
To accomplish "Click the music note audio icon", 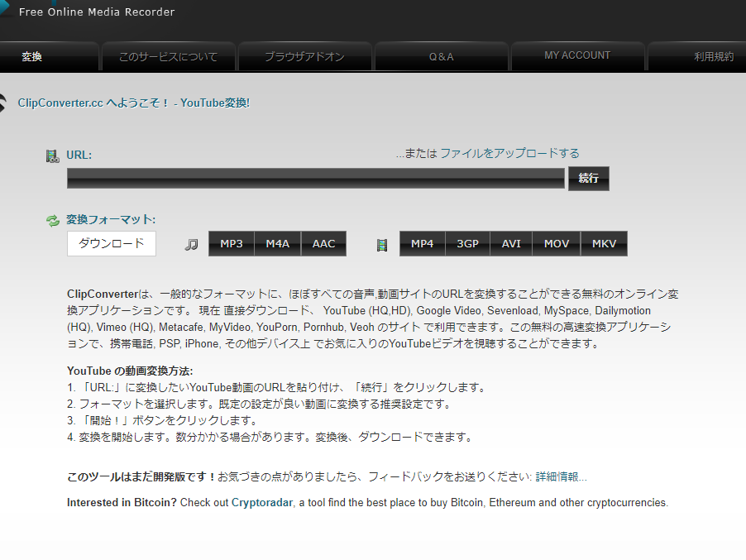I will pos(191,245).
